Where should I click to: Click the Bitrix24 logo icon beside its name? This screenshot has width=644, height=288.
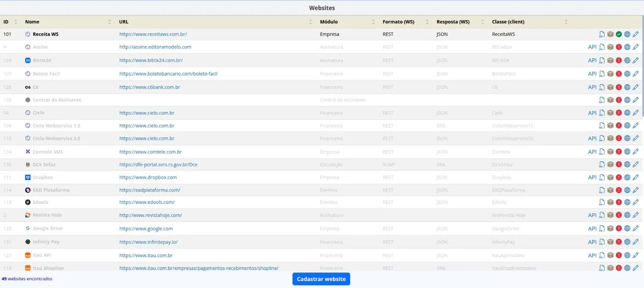click(28, 60)
